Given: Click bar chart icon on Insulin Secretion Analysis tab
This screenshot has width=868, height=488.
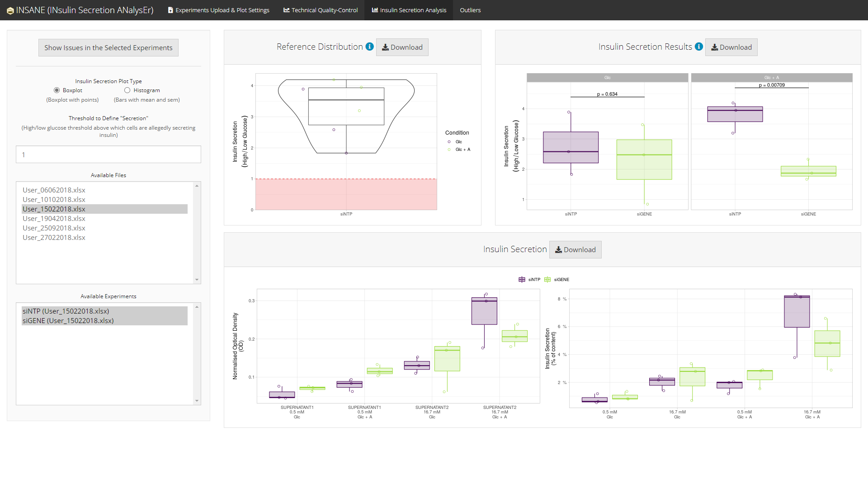Looking at the screenshot, I should click(375, 10).
